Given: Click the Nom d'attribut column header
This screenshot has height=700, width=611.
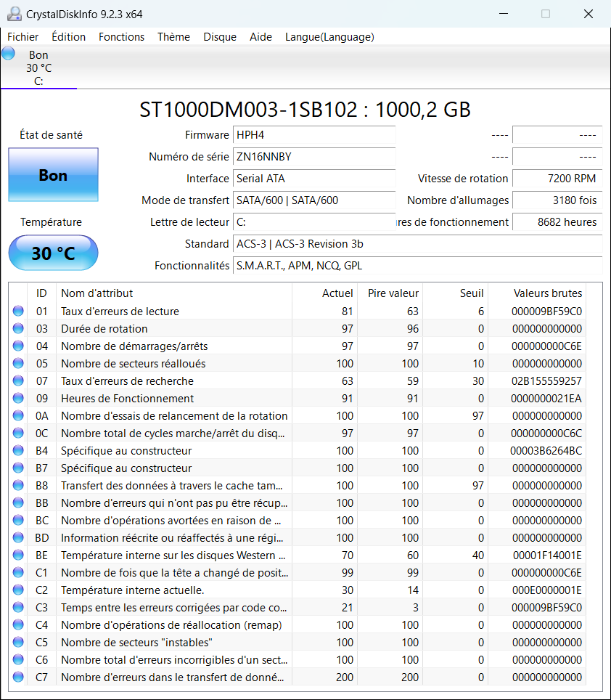Looking at the screenshot, I should coord(174,293).
